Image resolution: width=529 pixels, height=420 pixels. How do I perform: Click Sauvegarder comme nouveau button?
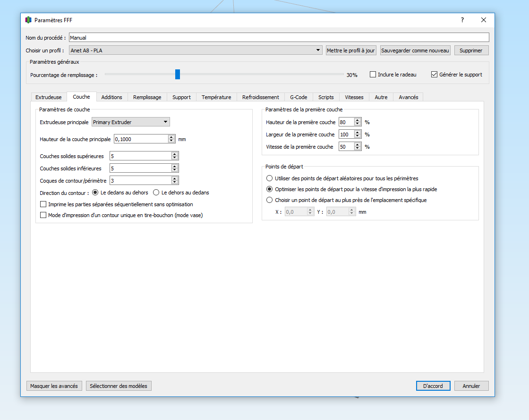tap(415, 50)
